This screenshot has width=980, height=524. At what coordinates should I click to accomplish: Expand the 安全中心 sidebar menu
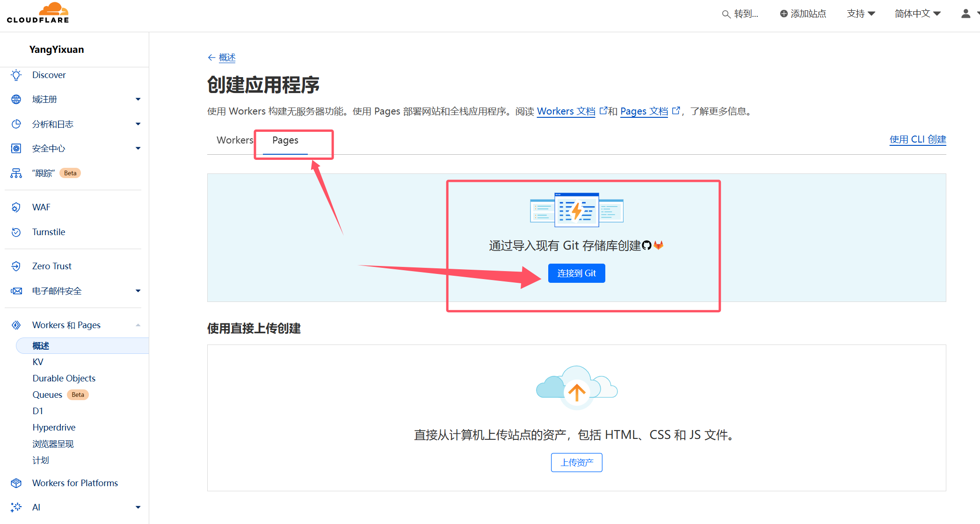point(138,148)
